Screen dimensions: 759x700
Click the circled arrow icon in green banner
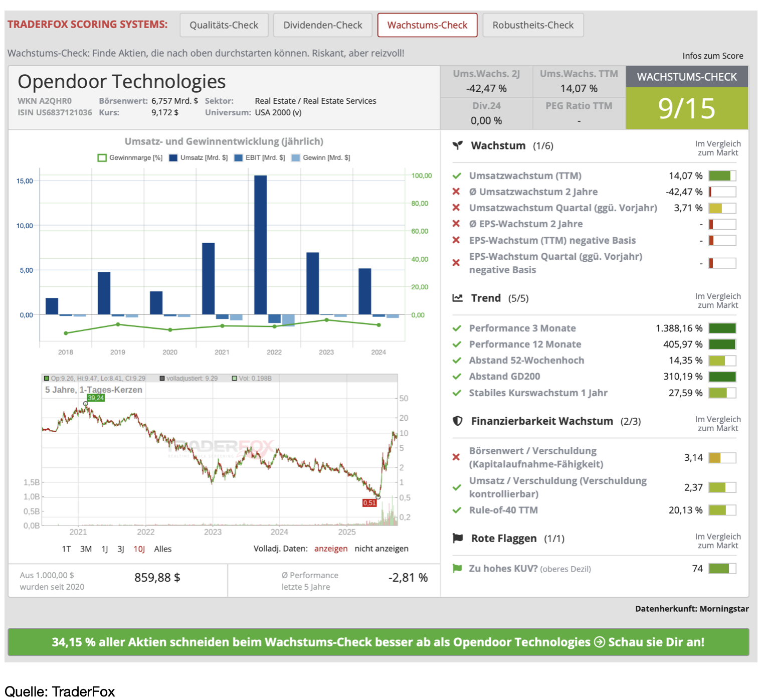click(599, 642)
